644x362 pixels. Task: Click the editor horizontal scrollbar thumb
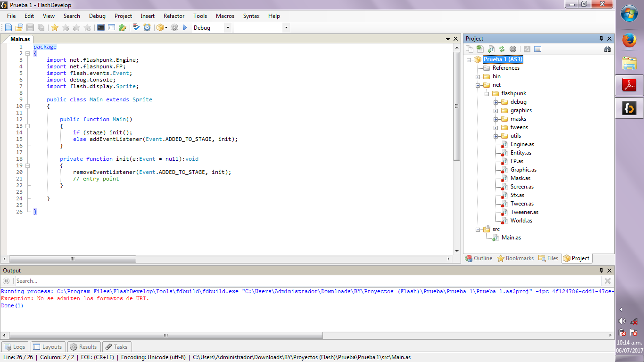click(x=73, y=259)
